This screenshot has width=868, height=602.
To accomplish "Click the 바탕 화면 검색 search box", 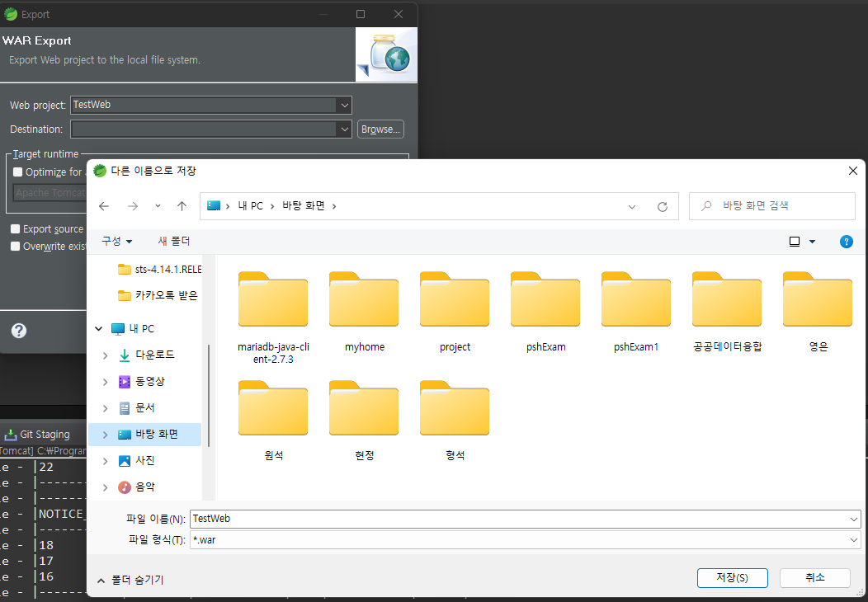I will point(771,206).
